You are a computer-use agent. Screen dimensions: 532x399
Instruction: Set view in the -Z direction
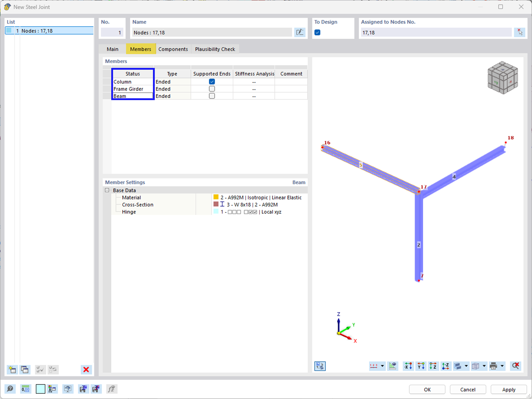(x=446, y=366)
